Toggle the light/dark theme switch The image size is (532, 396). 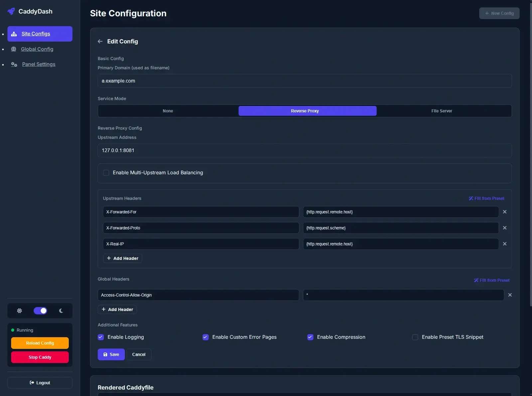[40, 311]
